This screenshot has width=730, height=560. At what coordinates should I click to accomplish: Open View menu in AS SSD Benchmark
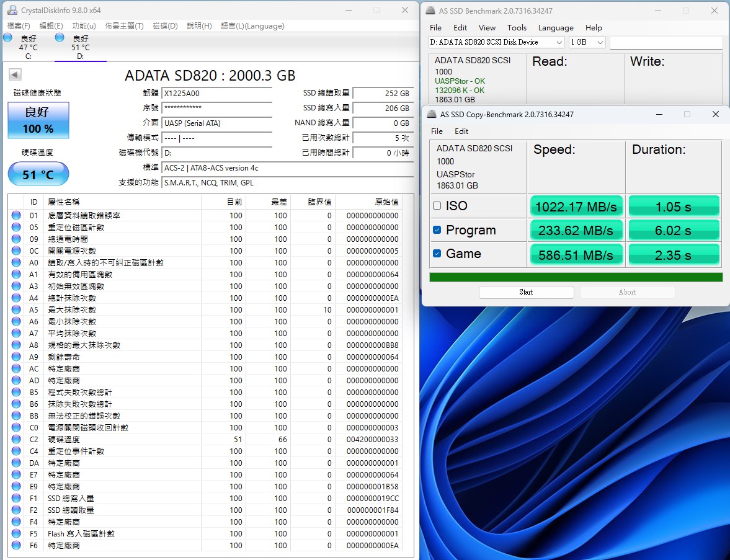coord(487,28)
